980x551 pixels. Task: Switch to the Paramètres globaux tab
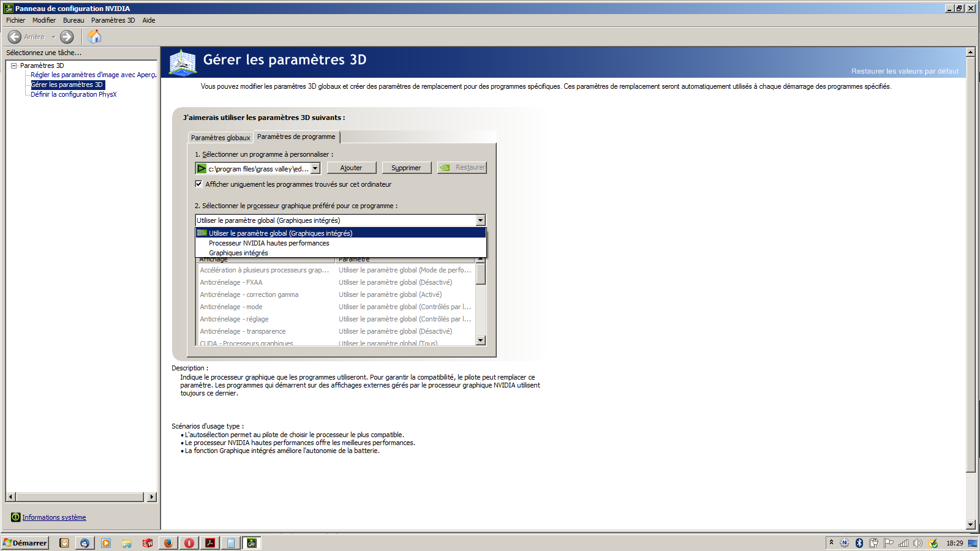click(x=221, y=138)
